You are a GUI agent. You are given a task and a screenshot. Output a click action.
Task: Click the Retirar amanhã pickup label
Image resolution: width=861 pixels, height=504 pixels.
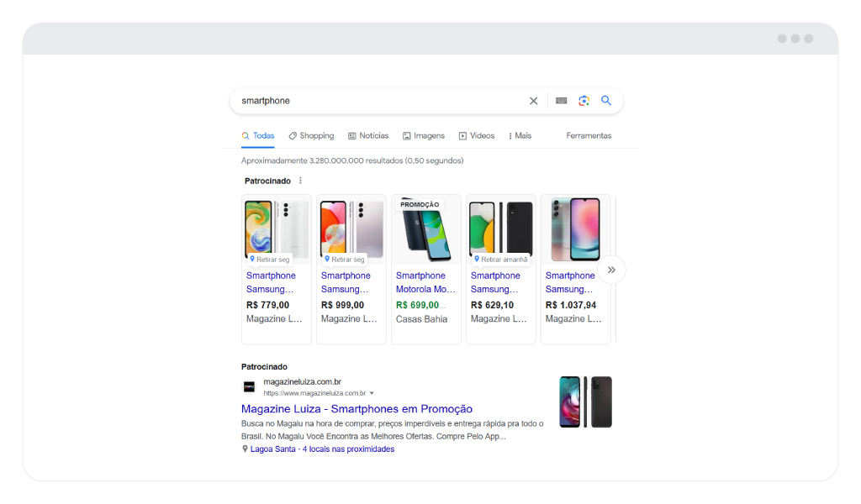click(501, 260)
